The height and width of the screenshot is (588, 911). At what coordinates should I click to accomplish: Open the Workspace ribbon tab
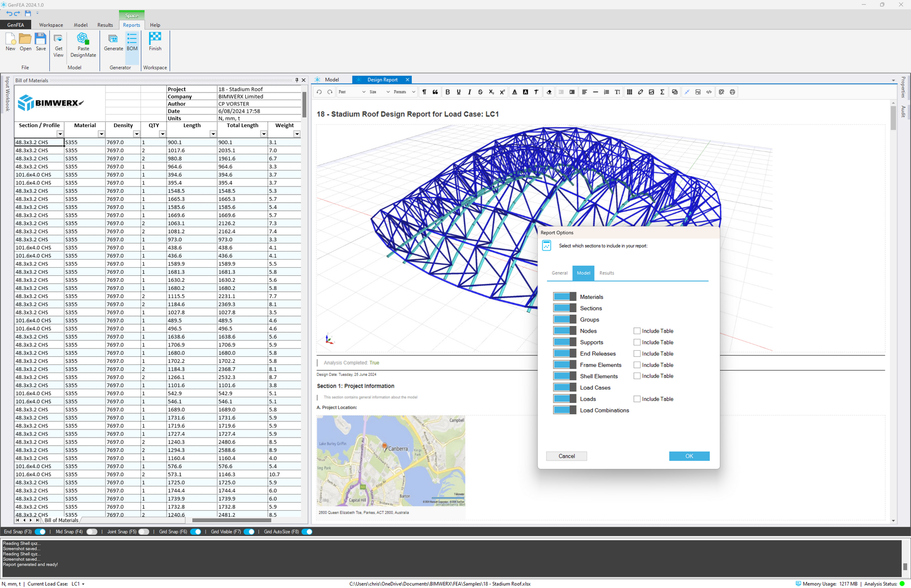click(51, 25)
